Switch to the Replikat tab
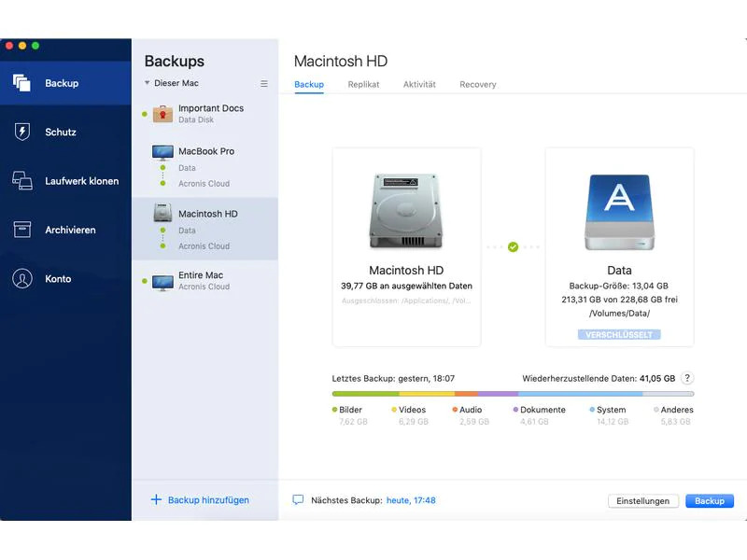Screen dimensions: 747x560 pyautogui.click(x=363, y=84)
